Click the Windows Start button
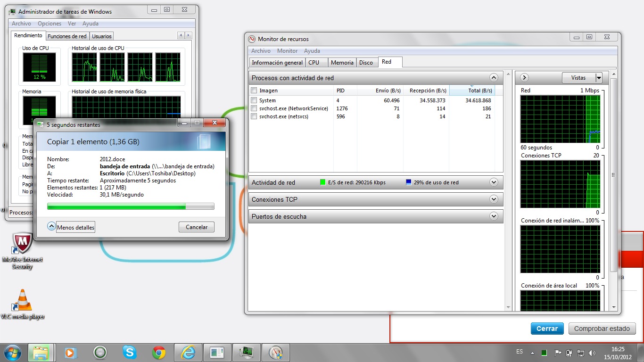644x362 pixels. [12, 353]
